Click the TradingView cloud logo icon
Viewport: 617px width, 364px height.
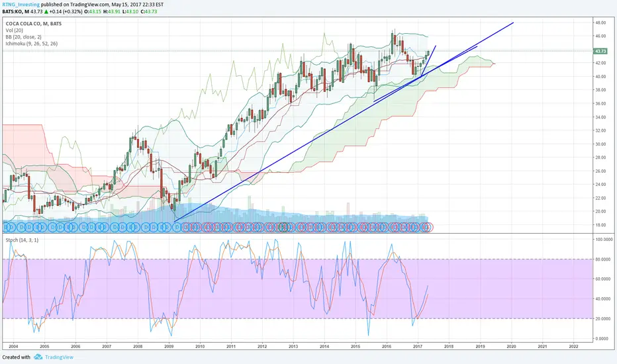click(38, 357)
